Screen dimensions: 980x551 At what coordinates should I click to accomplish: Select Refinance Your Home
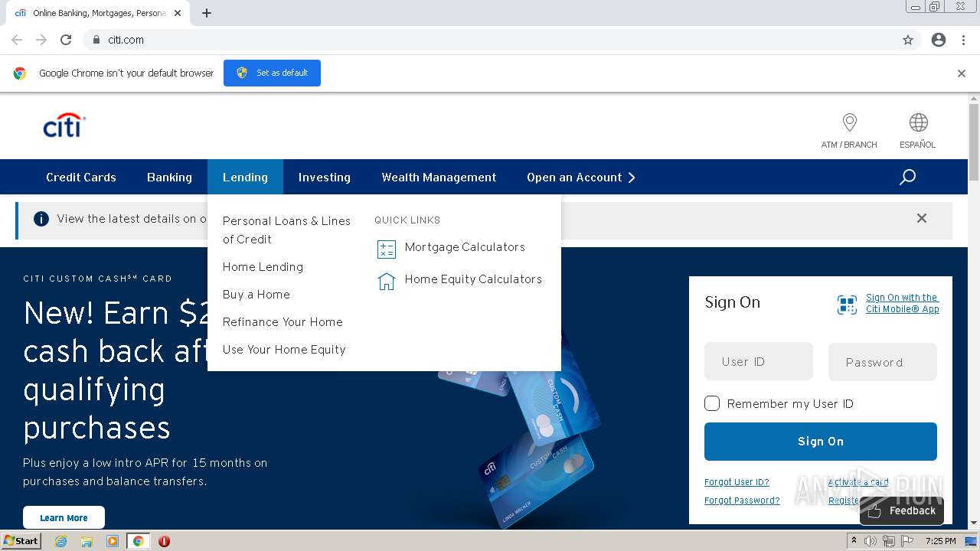click(x=283, y=321)
